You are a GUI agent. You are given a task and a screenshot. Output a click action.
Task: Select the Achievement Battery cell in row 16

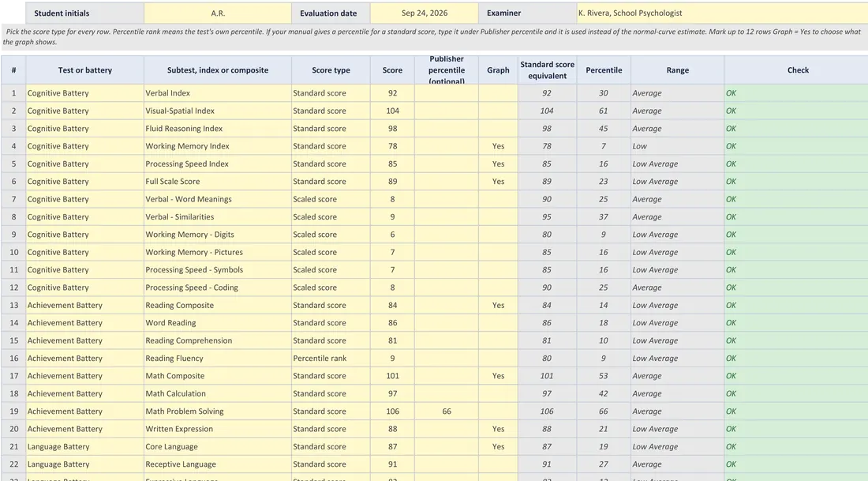pos(84,358)
